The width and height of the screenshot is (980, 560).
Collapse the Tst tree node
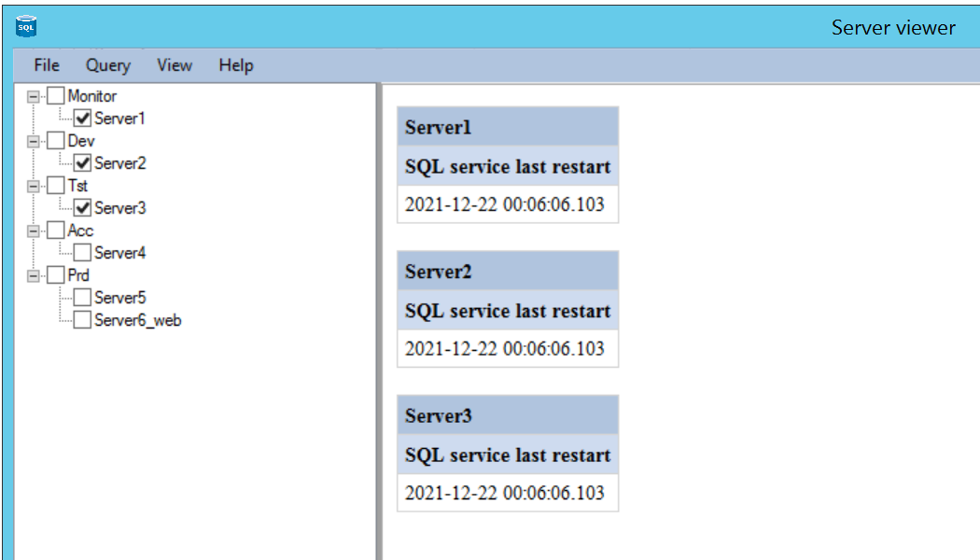coord(34,186)
